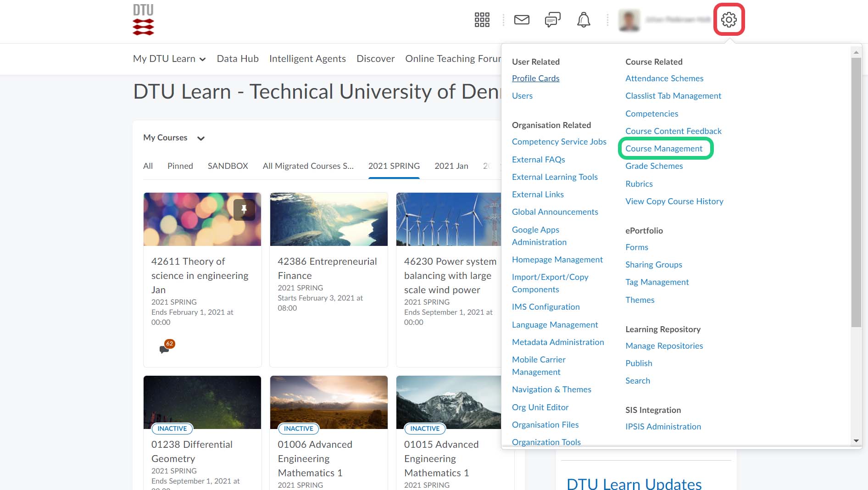Select the SANDBOX courses tab
Viewport: 868px width, 490px height.
tap(228, 166)
